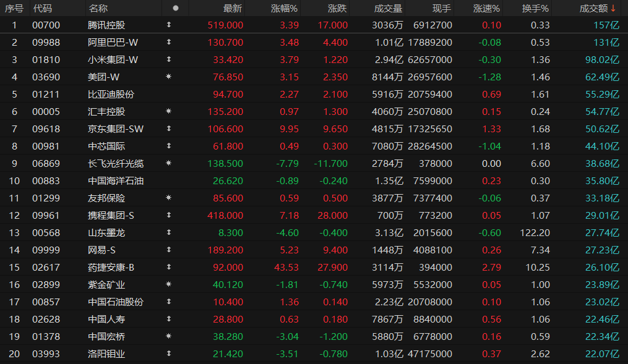Click the arrow marker beside 京东集团-SW

point(169,129)
